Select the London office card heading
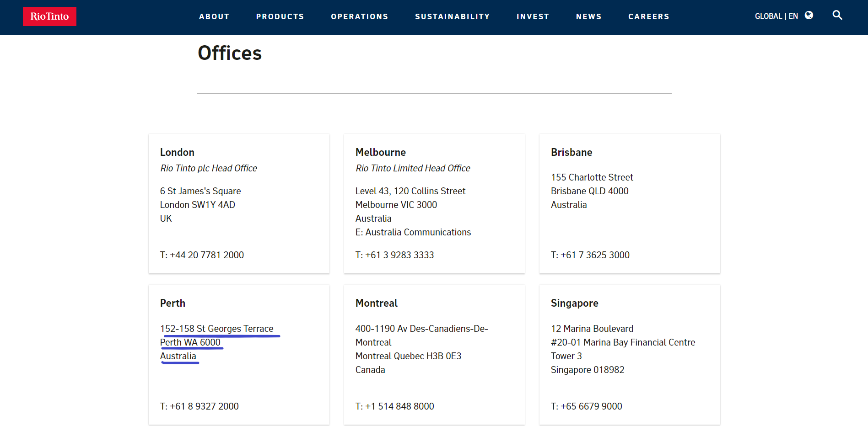Viewport: 868px width, 426px height. (x=177, y=152)
